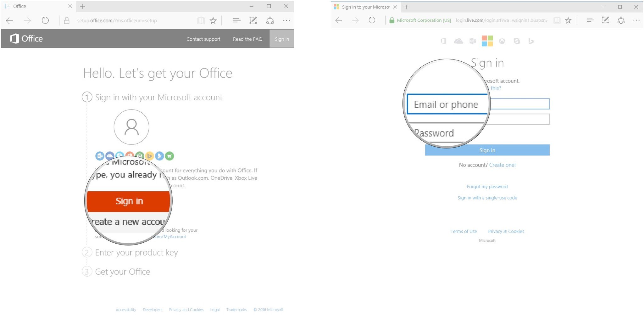Viewport: 644px width, 321px height.
Task: Click the blue Sign in button
Action: 487,150
